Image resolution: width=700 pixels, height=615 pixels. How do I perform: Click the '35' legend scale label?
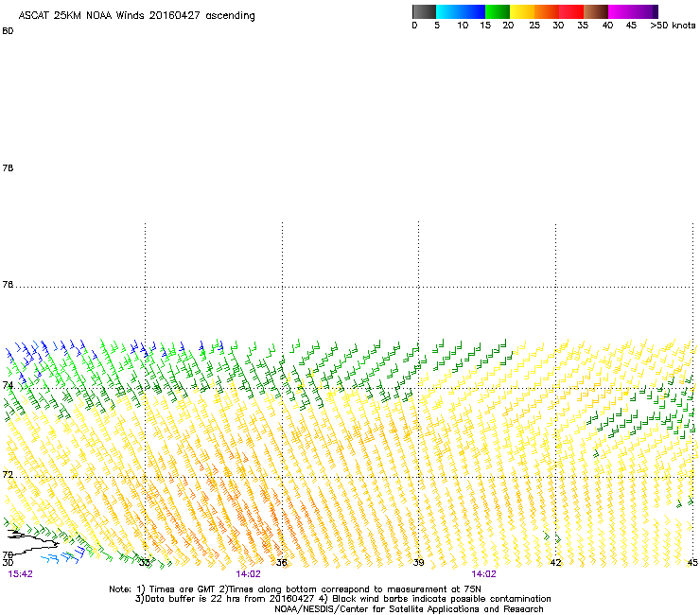583,26
